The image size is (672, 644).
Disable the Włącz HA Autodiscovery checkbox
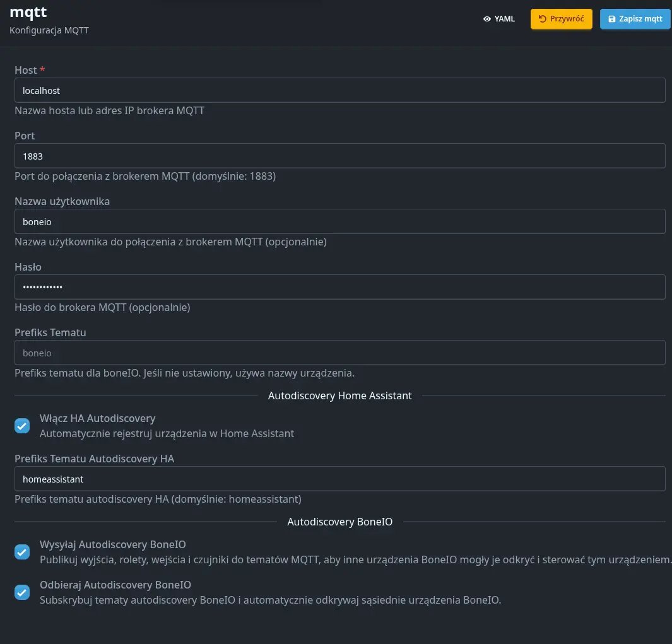(22, 426)
